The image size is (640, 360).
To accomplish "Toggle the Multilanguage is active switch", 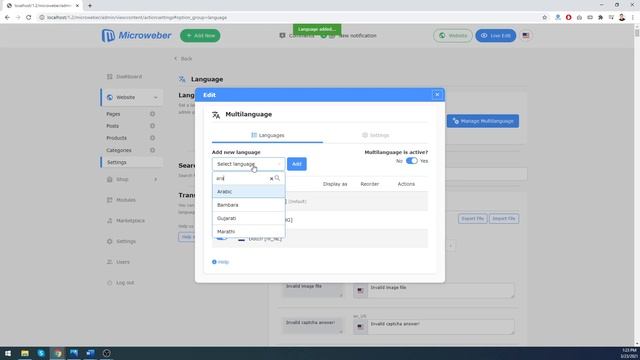I will click(411, 161).
